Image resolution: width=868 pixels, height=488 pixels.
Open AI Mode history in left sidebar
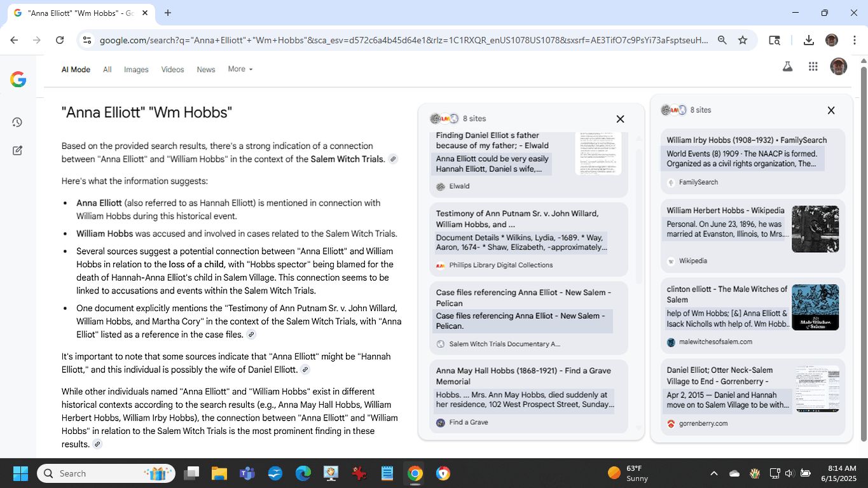(x=17, y=122)
